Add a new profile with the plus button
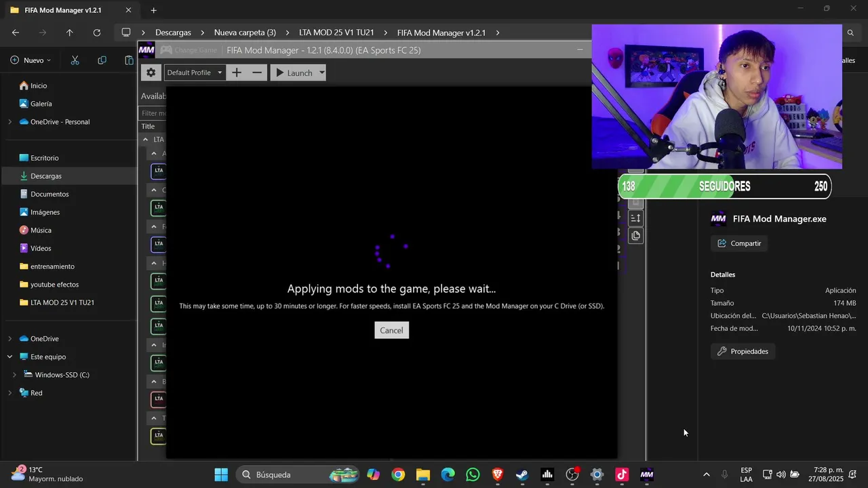This screenshot has width=868, height=488. tap(236, 73)
